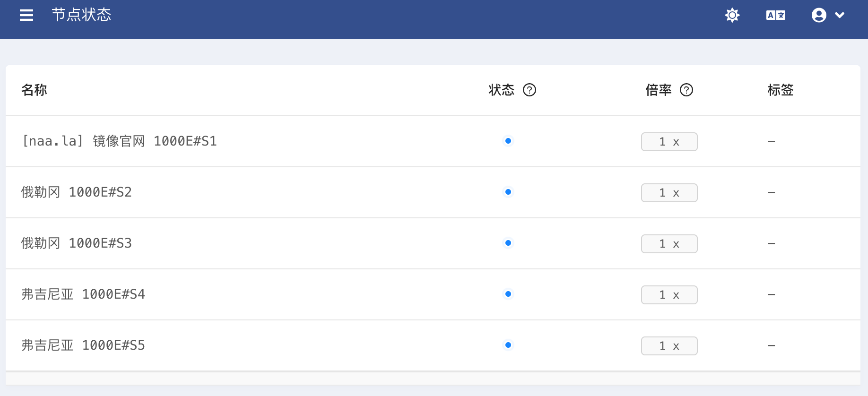Click the status dot for 俄勒冈 1000E#S3
868x396 pixels.
coord(508,243)
